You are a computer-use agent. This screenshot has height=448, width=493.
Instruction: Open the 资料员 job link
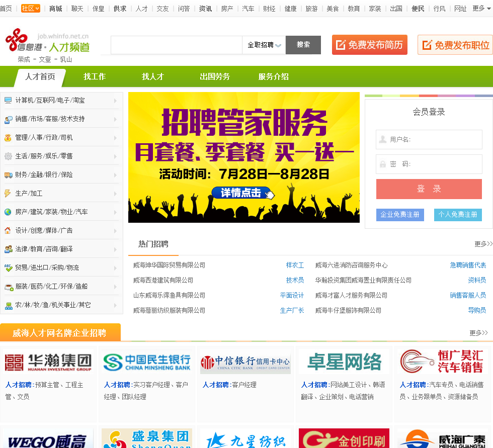477,280
